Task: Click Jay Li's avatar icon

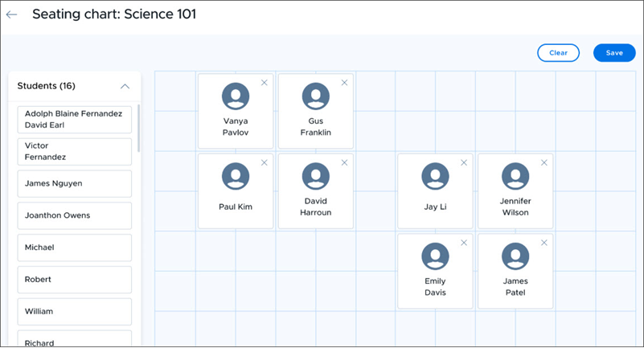Action: pos(435,177)
